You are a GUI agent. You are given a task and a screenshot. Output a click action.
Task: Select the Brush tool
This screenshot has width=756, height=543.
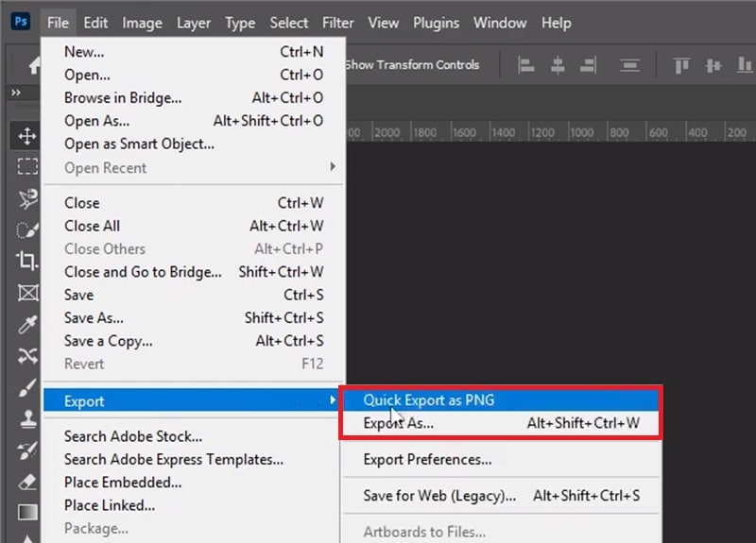(27, 387)
